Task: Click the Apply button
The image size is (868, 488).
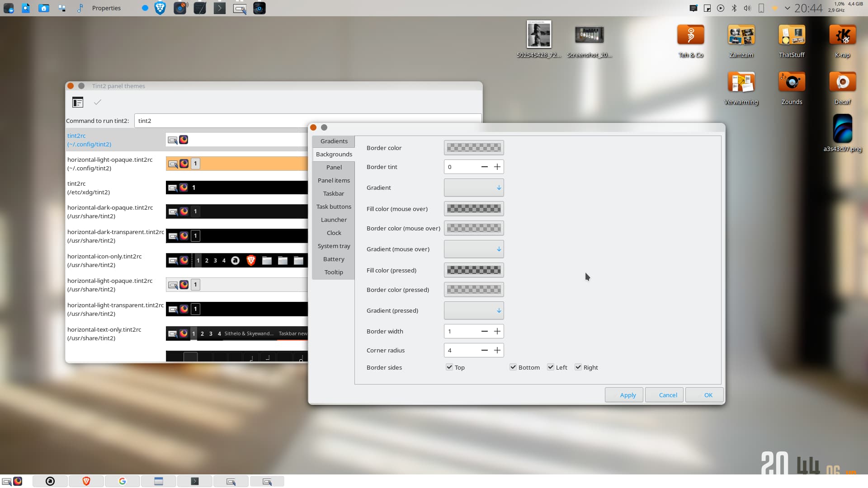Action: tap(624, 395)
